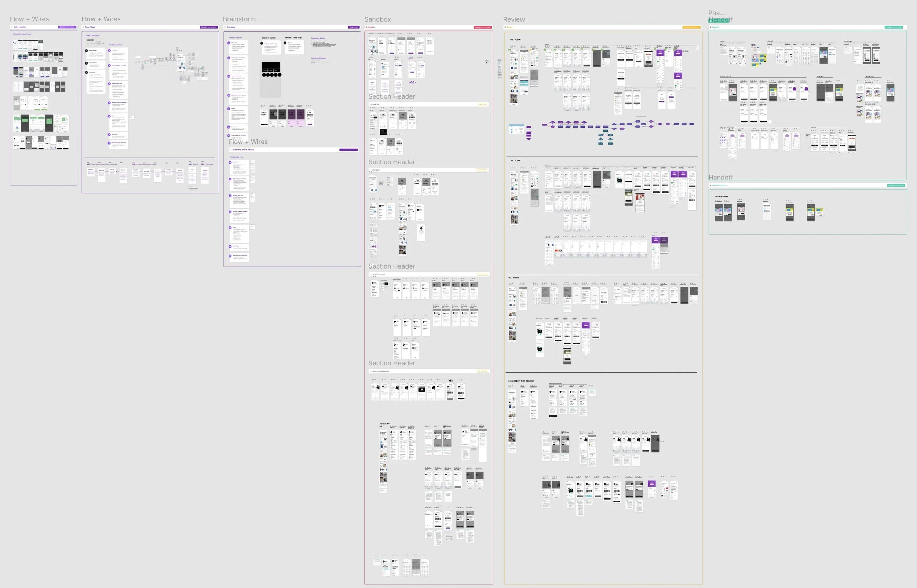The height and width of the screenshot is (588, 917).
Task: Click the yellow status badge in Review header
Action: [x=691, y=27]
